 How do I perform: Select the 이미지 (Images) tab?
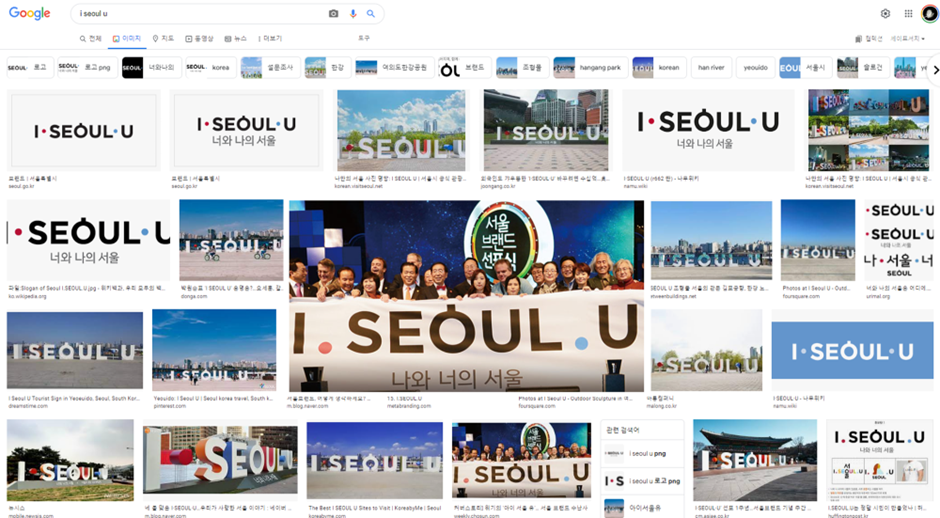click(x=126, y=38)
